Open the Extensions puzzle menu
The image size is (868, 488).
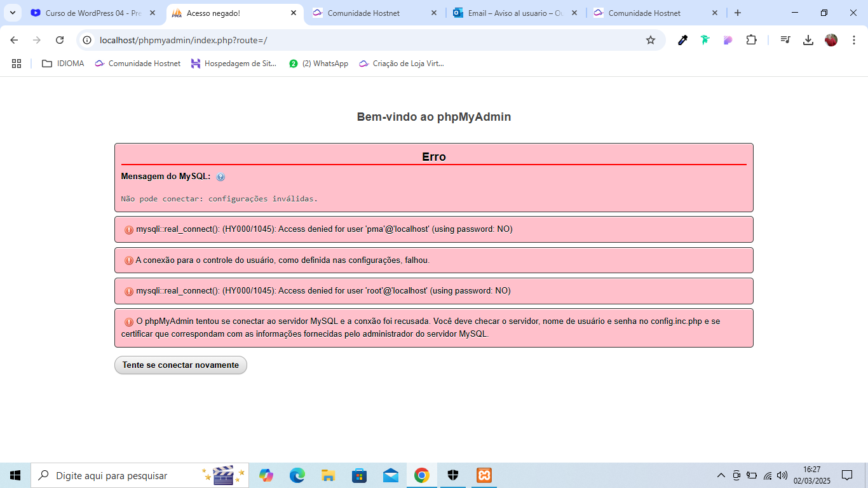751,40
